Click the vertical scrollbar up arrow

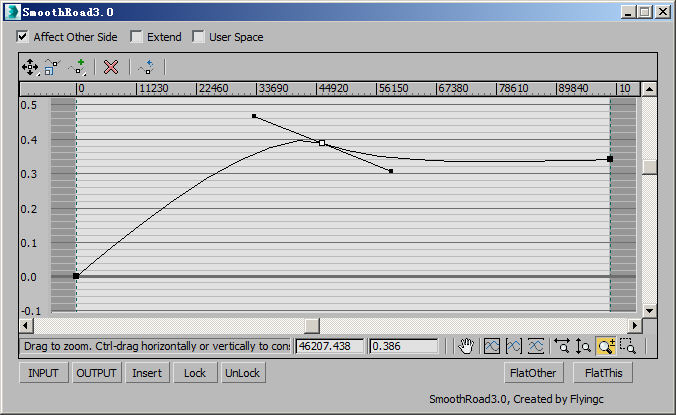(x=649, y=90)
